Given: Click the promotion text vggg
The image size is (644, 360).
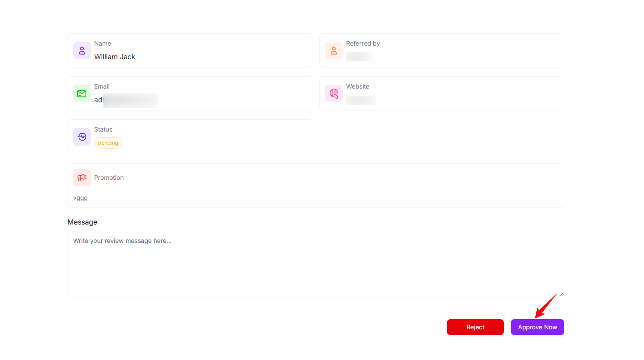Looking at the screenshot, I should click(x=81, y=198).
